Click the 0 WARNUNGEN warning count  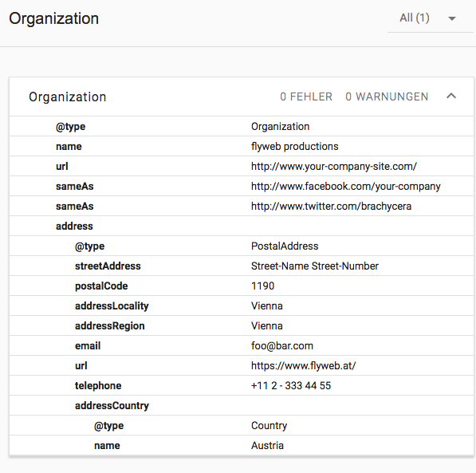coord(387,97)
